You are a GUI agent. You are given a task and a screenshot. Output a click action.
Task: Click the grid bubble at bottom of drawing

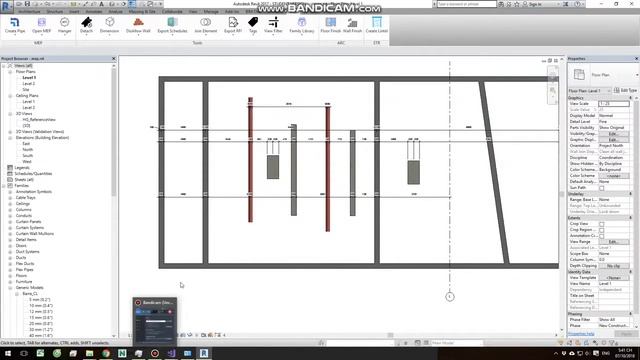pos(450,297)
